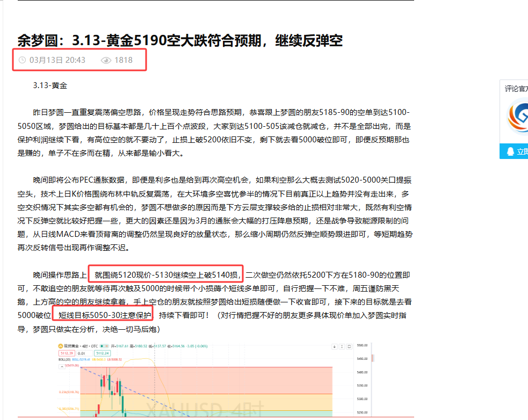The width and height of the screenshot is (528, 420).
Task: Click the paragraph starting 昨日梦圆一直重复震荡偏空思路
Action: point(214,133)
